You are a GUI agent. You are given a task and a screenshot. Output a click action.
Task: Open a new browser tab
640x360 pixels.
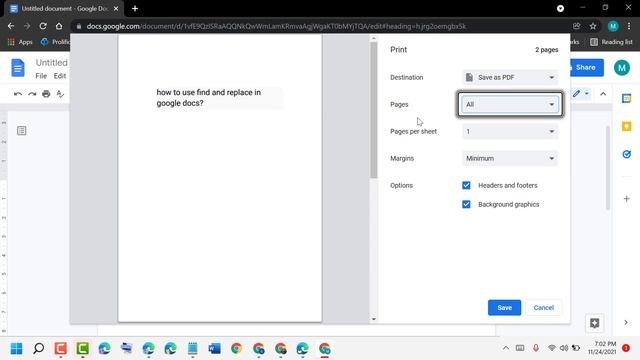pos(135,9)
